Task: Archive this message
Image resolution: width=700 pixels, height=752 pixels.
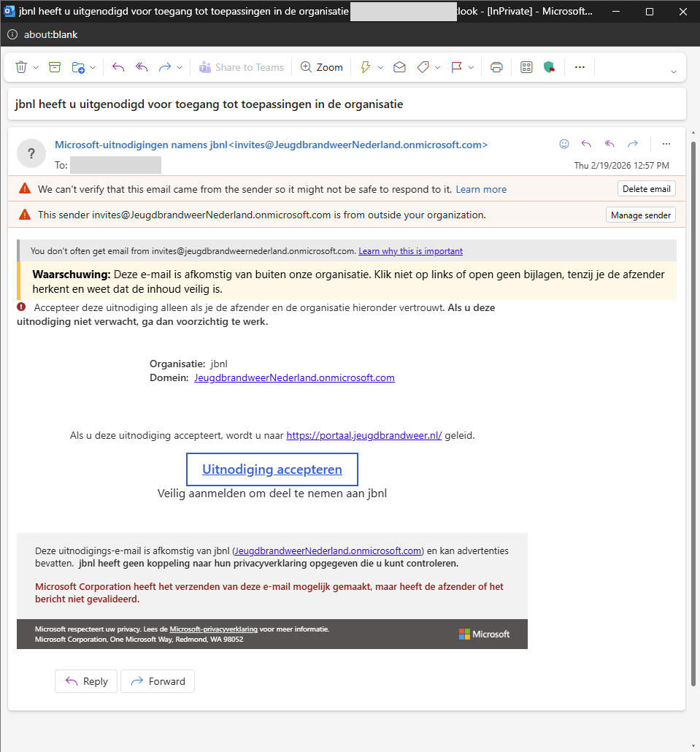Action: [55, 67]
